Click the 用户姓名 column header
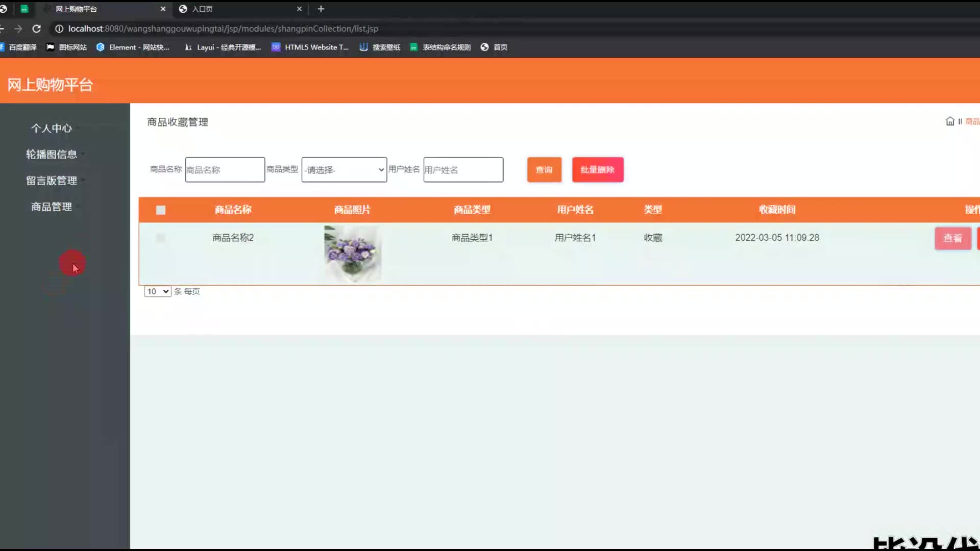The height and width of the screenshot is (551, 980). click(575, 210)
